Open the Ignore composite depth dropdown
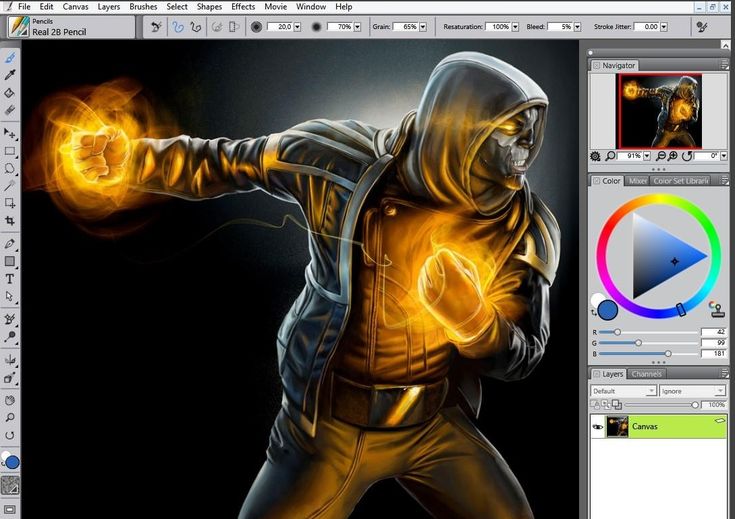The height and width of the screenshot is (519, 735). pyautogui.click(x=692, y=391)
